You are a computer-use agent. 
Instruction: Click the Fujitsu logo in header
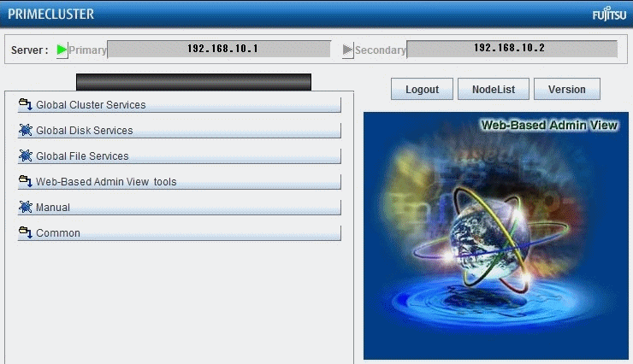coord(609,15)
